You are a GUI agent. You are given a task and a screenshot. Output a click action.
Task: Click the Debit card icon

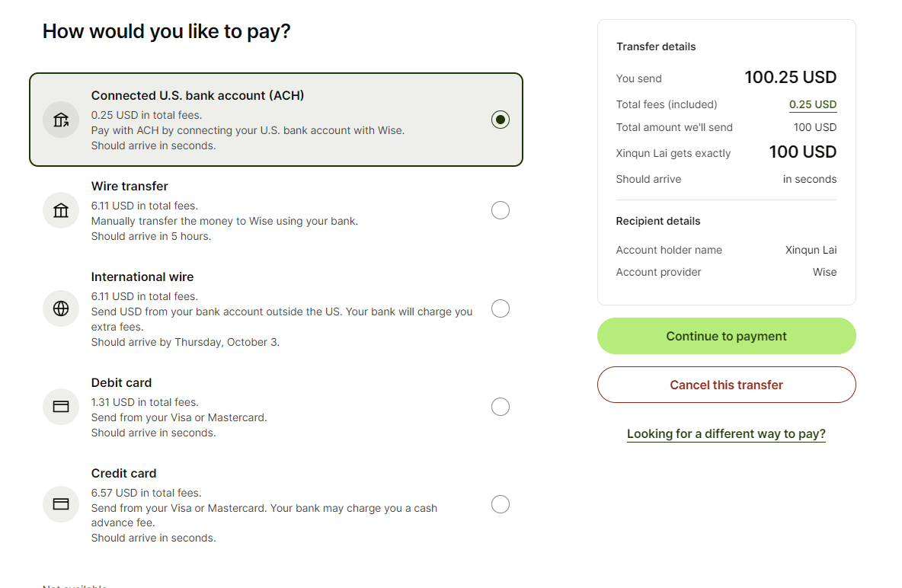click(x=61, y=407)
